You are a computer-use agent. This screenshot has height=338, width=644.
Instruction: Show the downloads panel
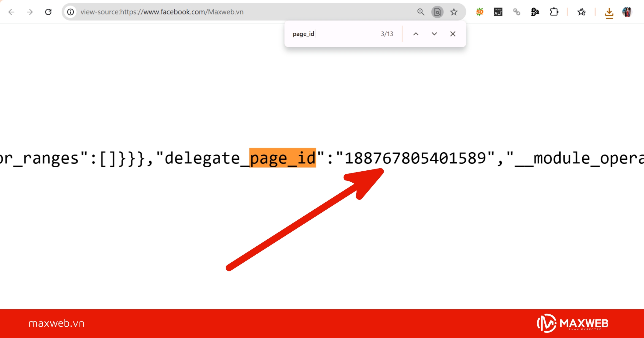(609, 13)
